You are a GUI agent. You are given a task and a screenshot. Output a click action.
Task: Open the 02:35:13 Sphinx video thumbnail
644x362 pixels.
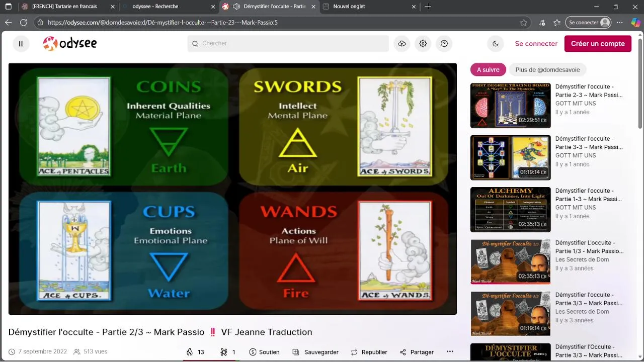coord(510,261)
